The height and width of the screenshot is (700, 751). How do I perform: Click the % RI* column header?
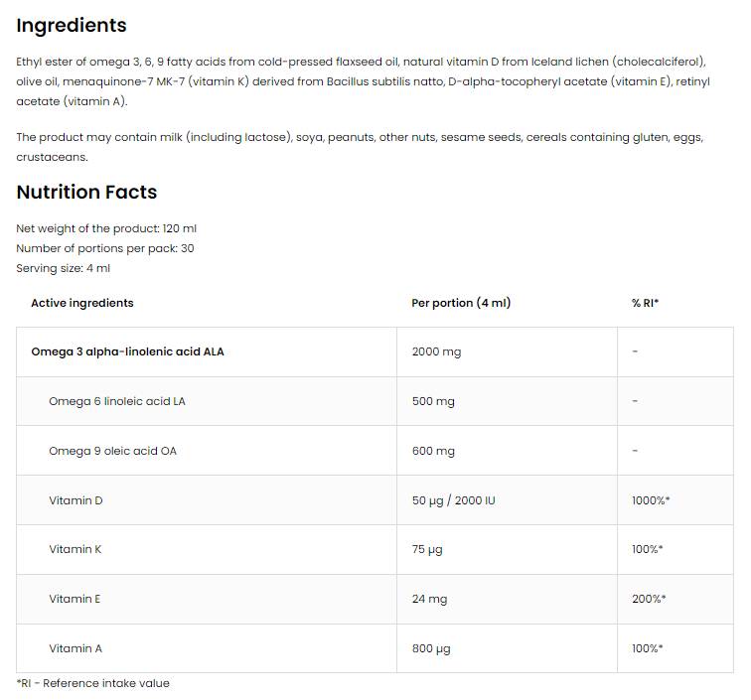point(645,303)
